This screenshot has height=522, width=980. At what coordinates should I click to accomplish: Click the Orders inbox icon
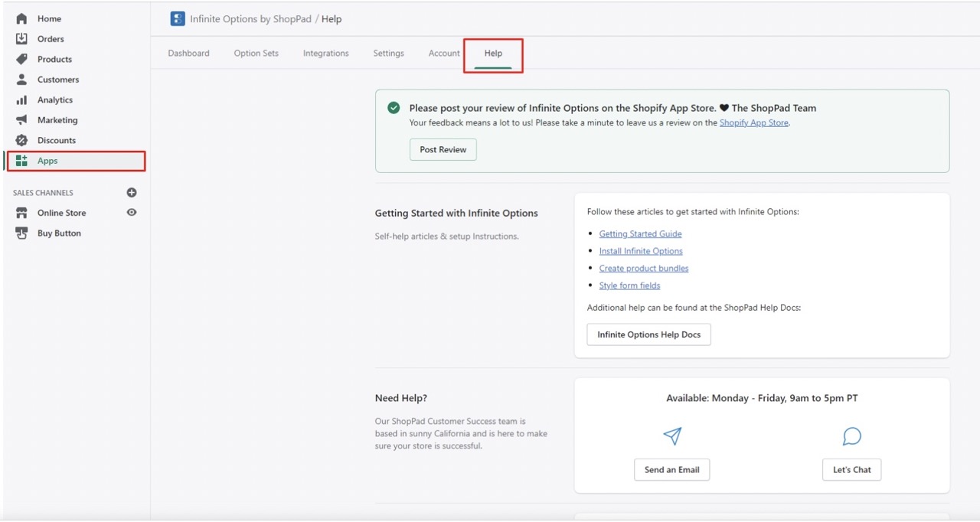[x=21, y=39]
